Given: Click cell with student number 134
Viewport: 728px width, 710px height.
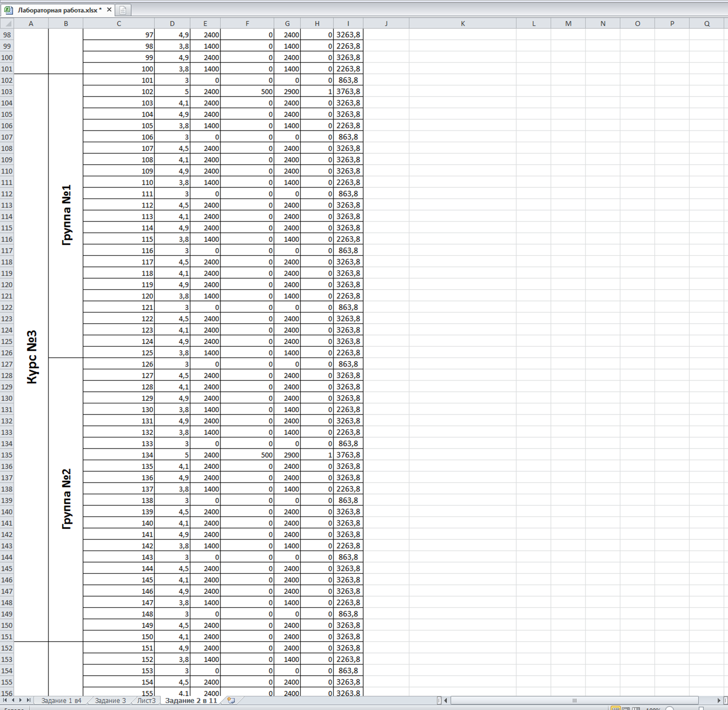Looking at the screenshot, I should pos(119,455).
